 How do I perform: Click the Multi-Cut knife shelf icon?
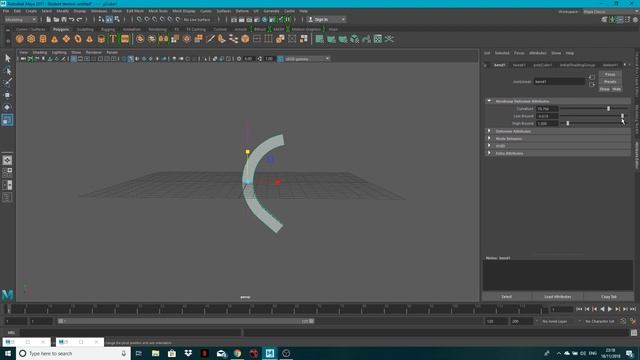[211, 39]
